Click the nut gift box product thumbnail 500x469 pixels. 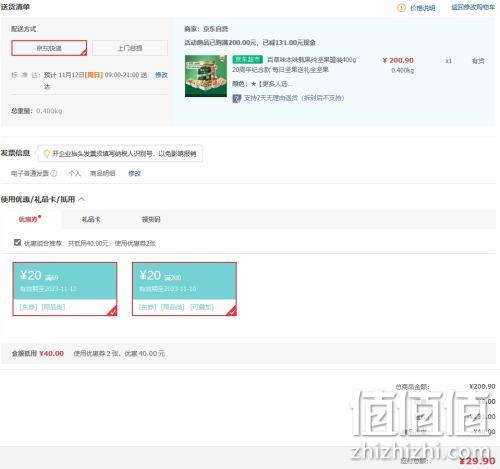[x=206, y=76]
